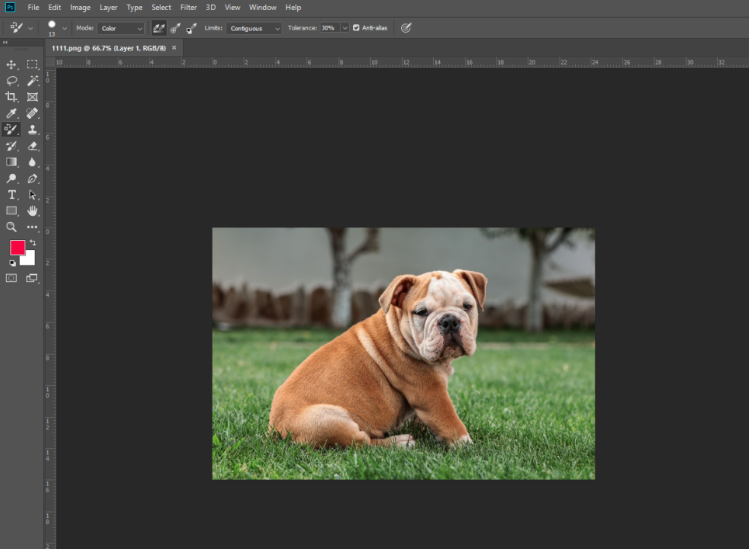Viewport: 751px width, 549px height.
Task: Toggle Quick Mask mode
Action: [11, 278]
